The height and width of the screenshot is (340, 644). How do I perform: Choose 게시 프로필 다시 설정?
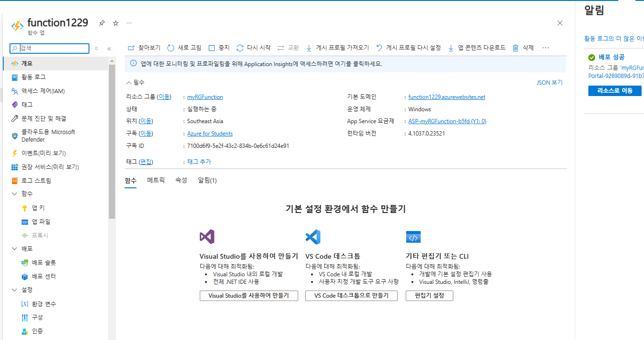pyautogui.click(x=409, y=48)
